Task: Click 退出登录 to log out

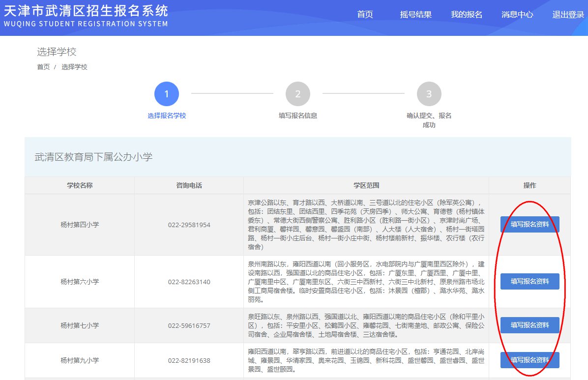Action: point(568,15)
